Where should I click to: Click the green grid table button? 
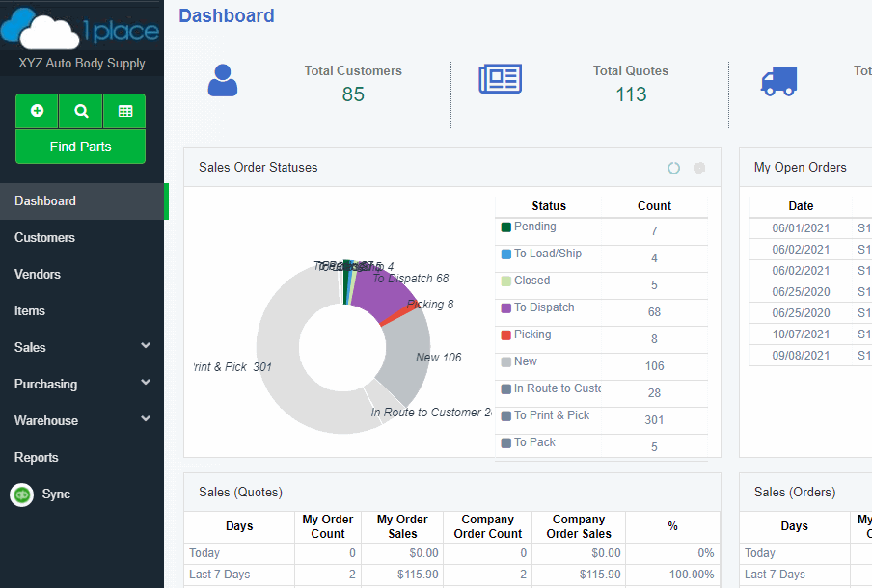(x=124, y=111)
